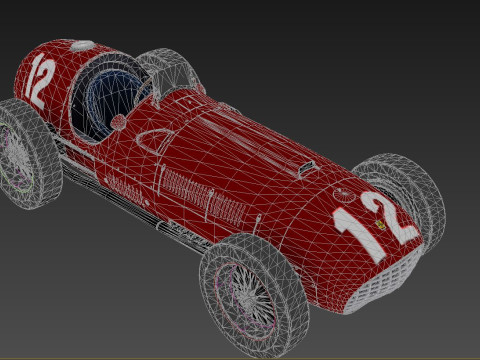
Task: Select the front-left wire-spoke wheel
Action: tap(254, 296)
